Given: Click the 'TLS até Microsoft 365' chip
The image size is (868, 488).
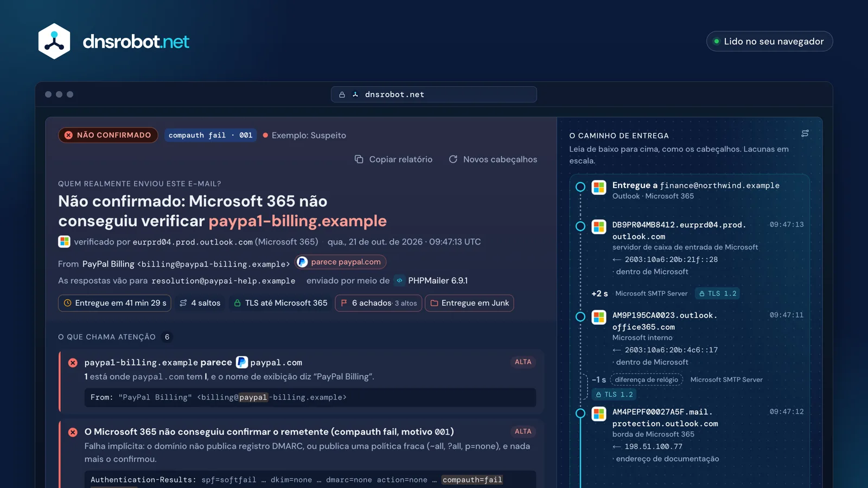Looking at the screenshot, I should tap(280, 303).
